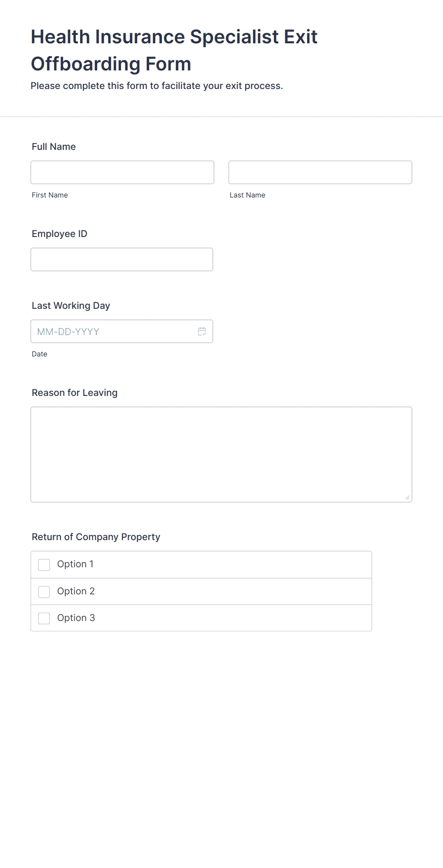This screenshot has width=443, height=868.
Task: Grab the textarea resize handle corner
Action: [407, 497]
